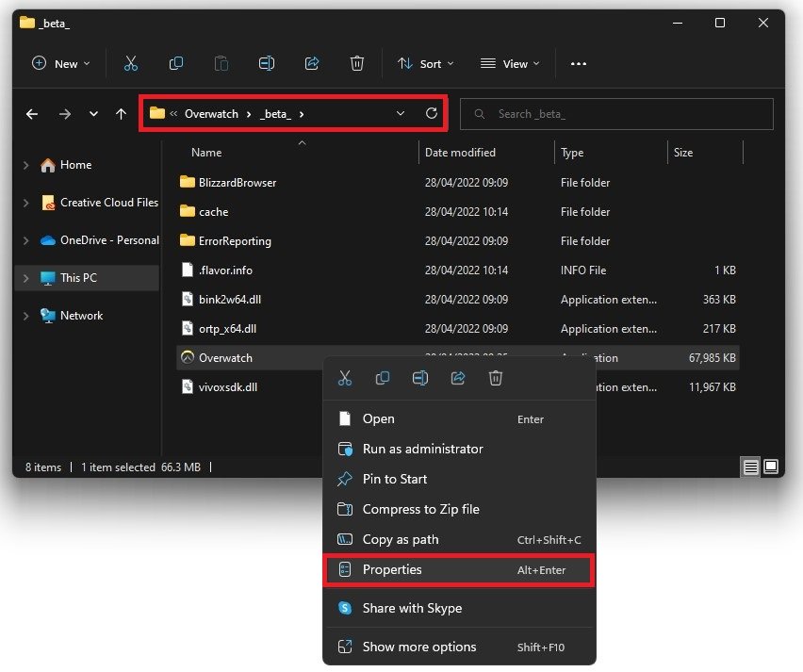Go up one folder level with the Up arrow
The image size is (803, 672).
121,114
